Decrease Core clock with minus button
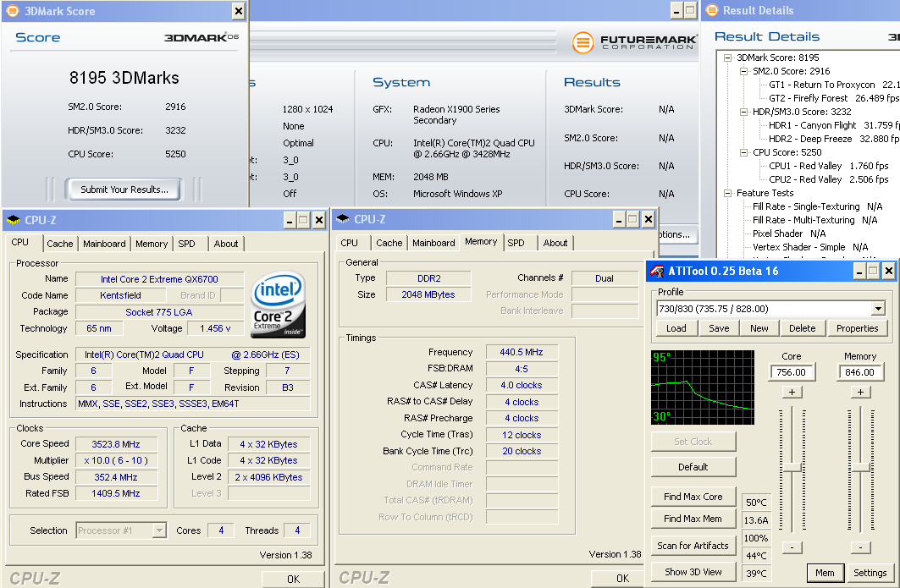Screen dimensions: 900x588 792,547
